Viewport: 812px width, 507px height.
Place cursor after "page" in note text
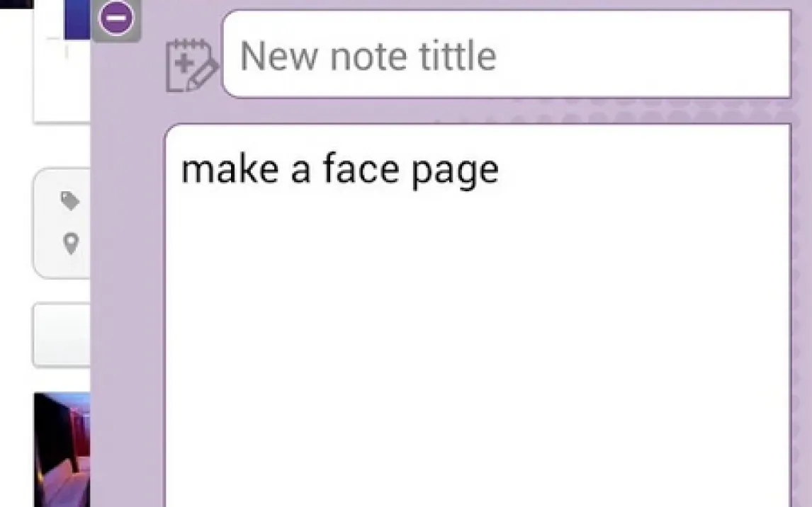click(x=500, y=171)
